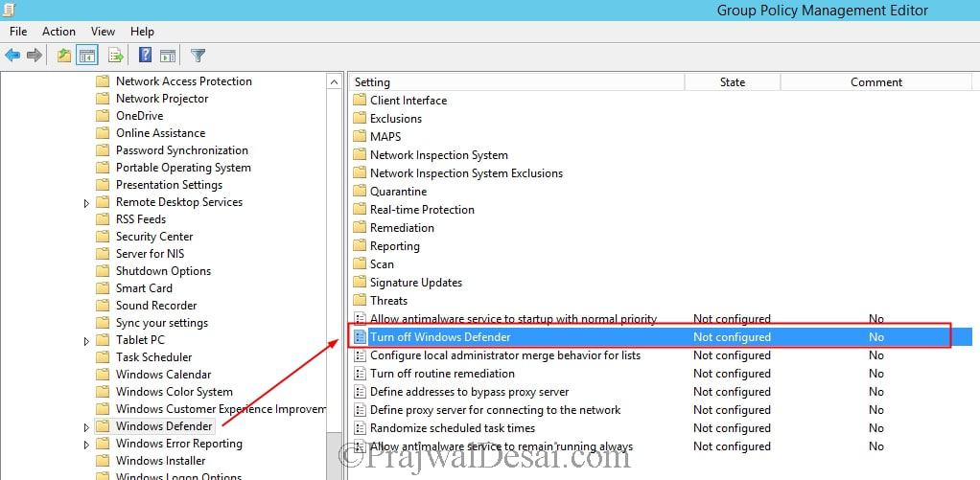This screenshot has height=480, width=980.
Task: Expand the Windows Error Reporting tree node
Action: click(x=87, y=445)
